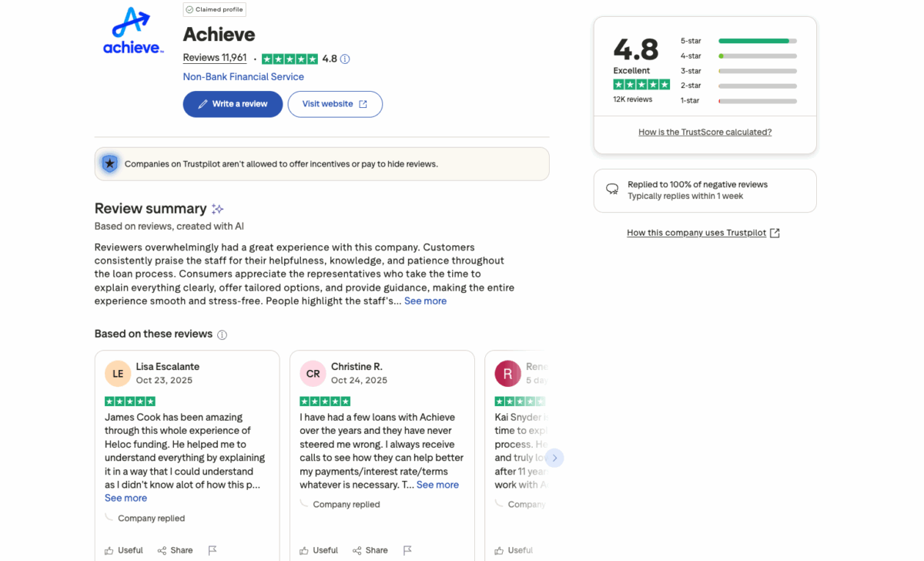Open How is the TrustScore calculated

coord(705,132)
